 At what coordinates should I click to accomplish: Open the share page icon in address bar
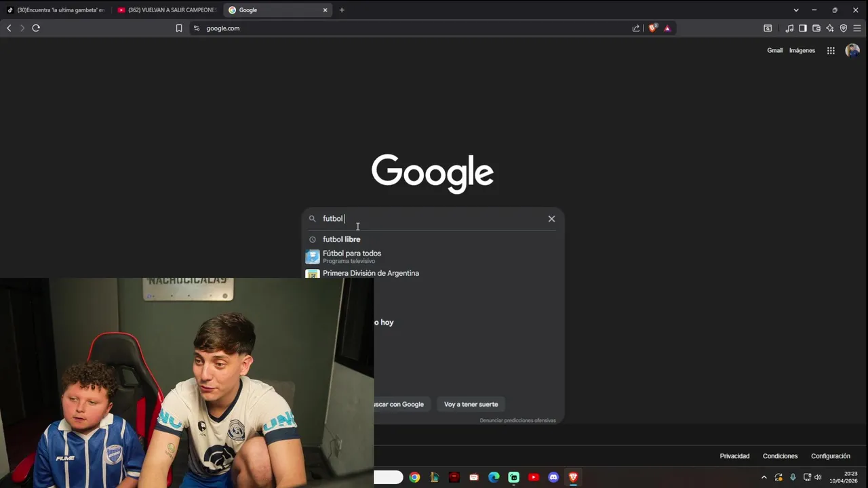[636, 28]
